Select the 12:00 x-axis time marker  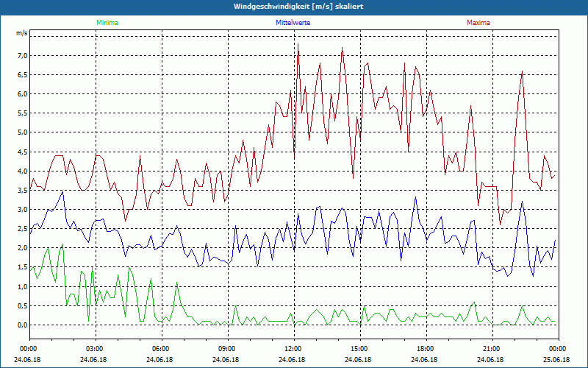(293, 348)
